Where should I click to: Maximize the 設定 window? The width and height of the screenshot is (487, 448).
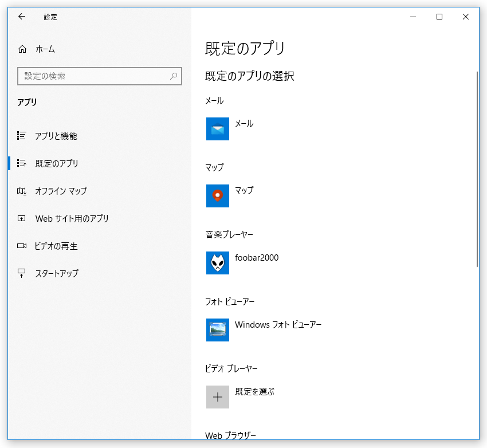pyautogui.click(x=439, y=17)
